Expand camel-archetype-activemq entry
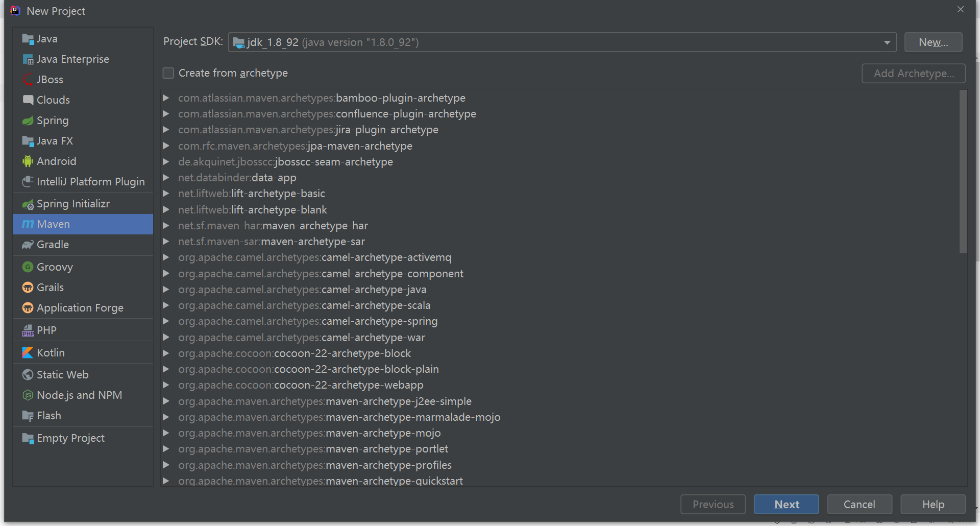This screenshot has height=526, width=980. point(166,257)
